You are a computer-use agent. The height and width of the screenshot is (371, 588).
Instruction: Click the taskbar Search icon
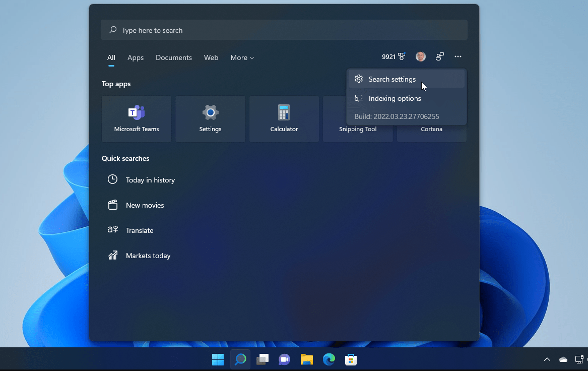240,359
